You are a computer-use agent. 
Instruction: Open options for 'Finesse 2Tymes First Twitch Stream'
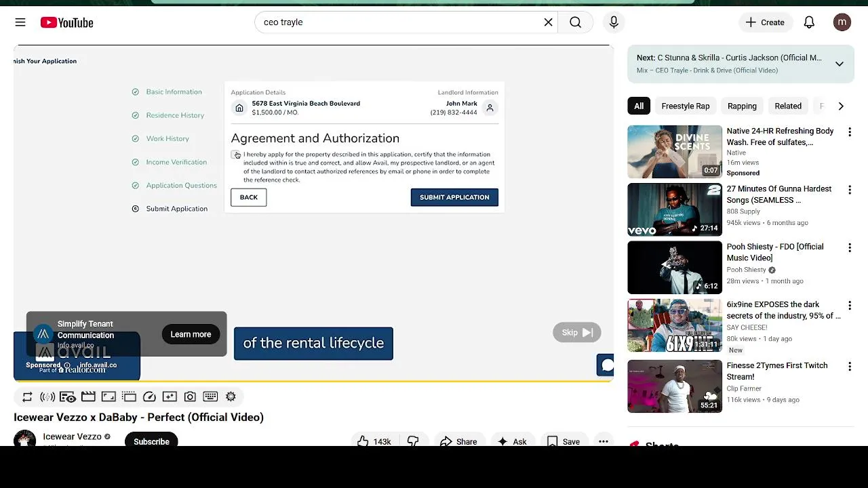(849, 367)
